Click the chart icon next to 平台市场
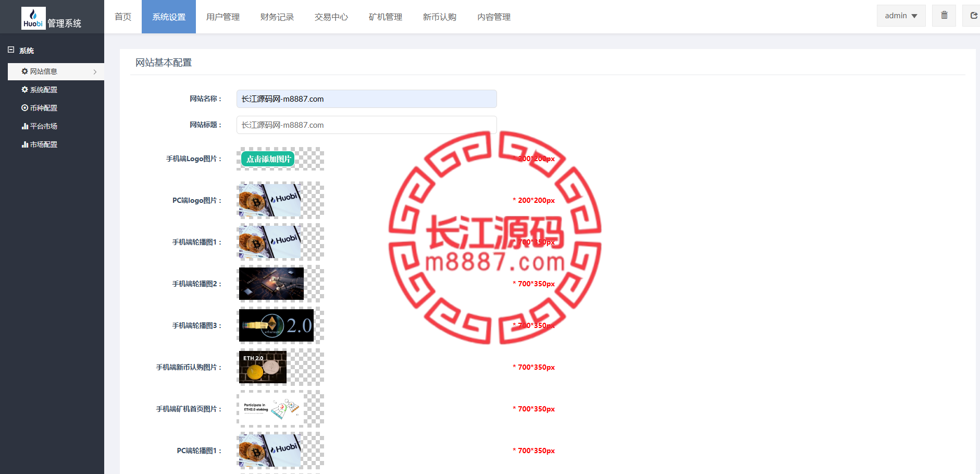 24,126
